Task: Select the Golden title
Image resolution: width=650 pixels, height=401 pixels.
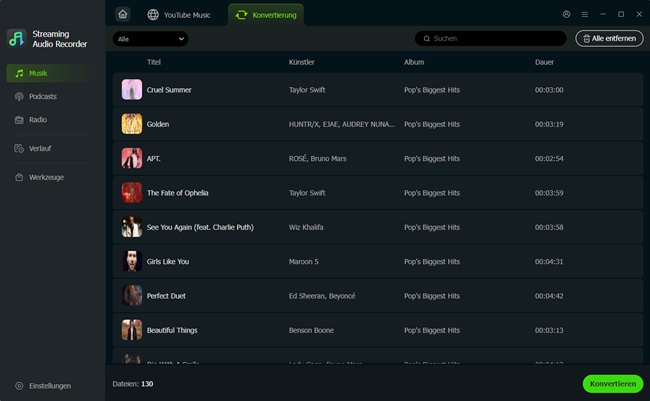Action: pos(158,124)
